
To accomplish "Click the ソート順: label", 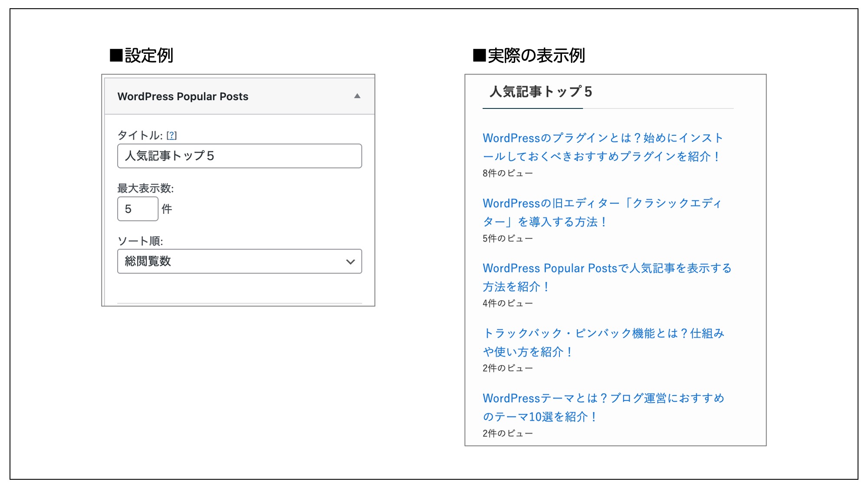I will coord(140,241).
